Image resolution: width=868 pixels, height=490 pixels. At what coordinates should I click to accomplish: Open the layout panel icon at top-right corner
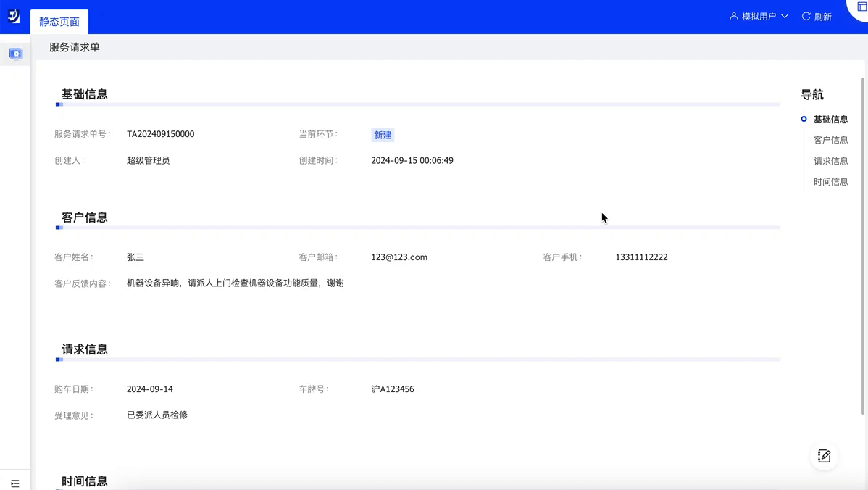[x=862, y=7]
